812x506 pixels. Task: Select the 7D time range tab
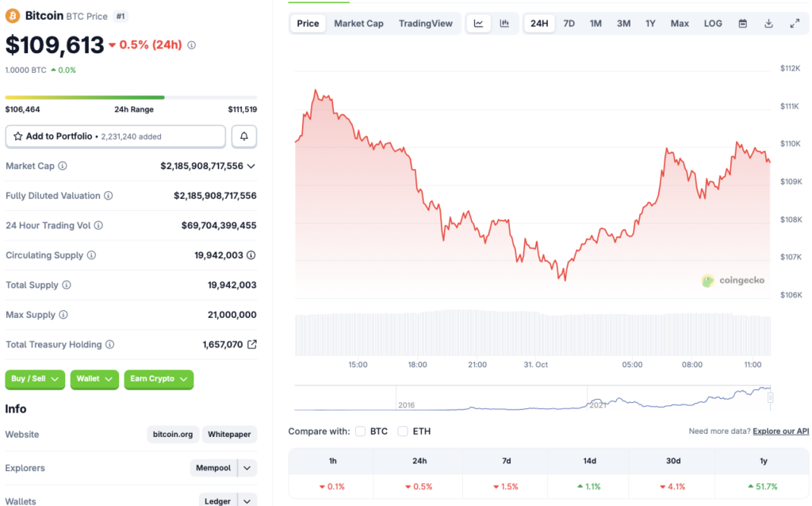click(569, 23)
